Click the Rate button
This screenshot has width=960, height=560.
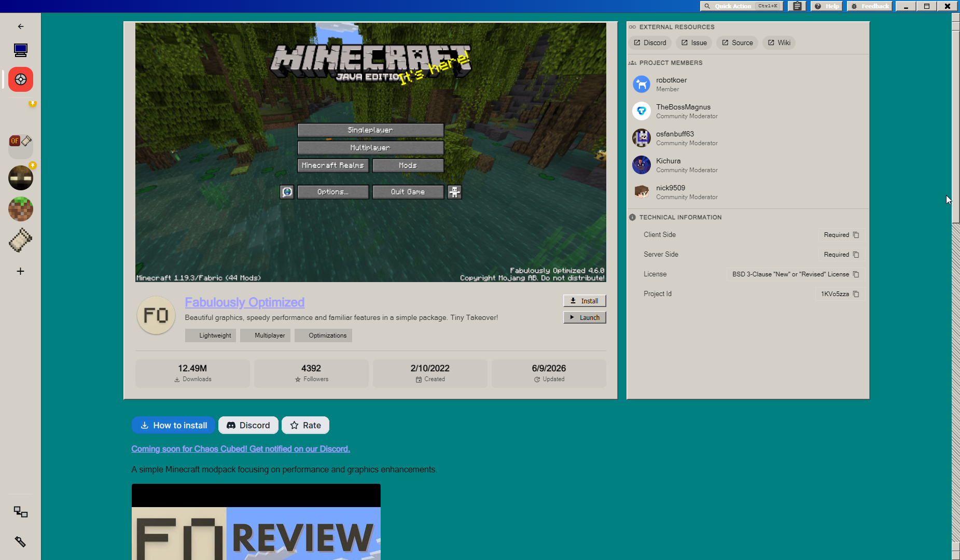coord(305,425)
